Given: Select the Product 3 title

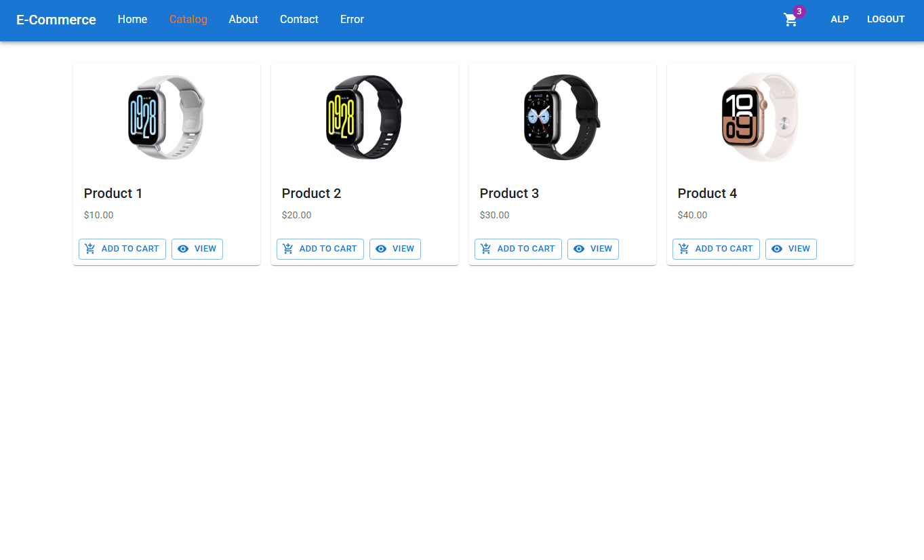Looking at the screenshot, I should coord(509,194).
